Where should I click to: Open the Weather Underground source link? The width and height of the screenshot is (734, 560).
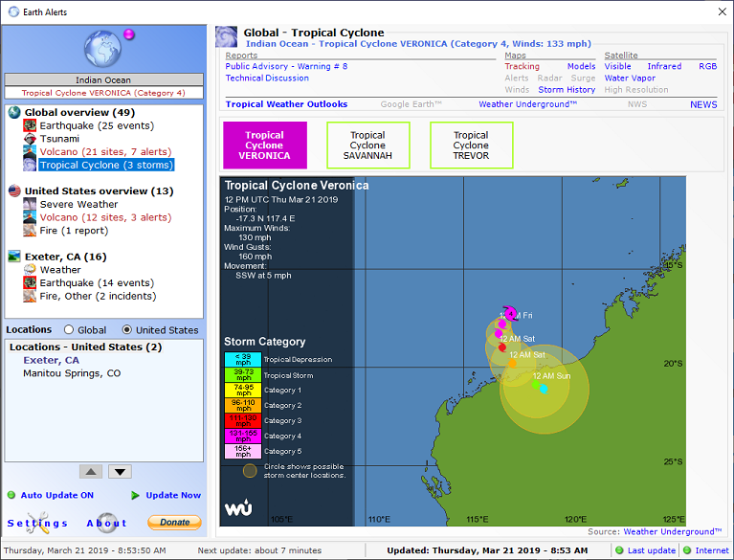coord(672,531)
